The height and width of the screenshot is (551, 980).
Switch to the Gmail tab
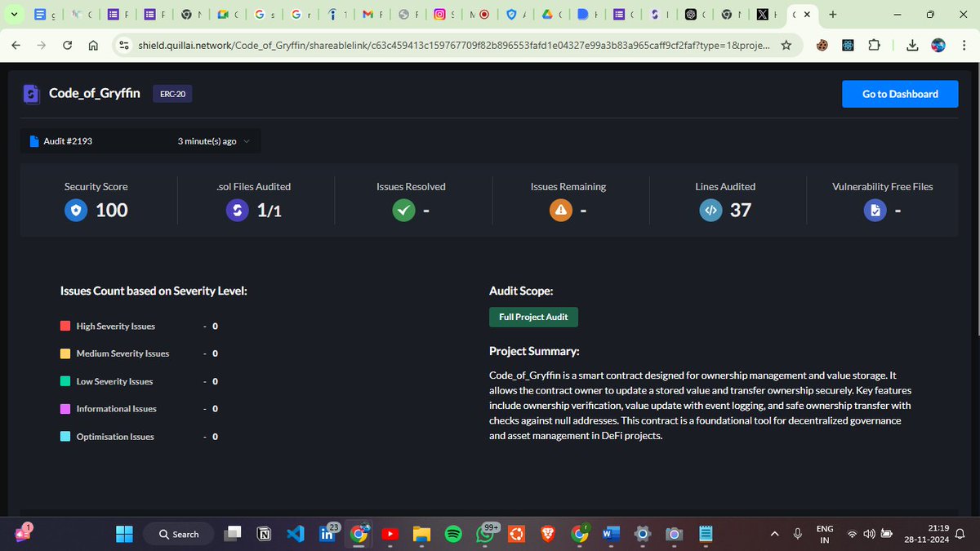(x=372, y=15)
